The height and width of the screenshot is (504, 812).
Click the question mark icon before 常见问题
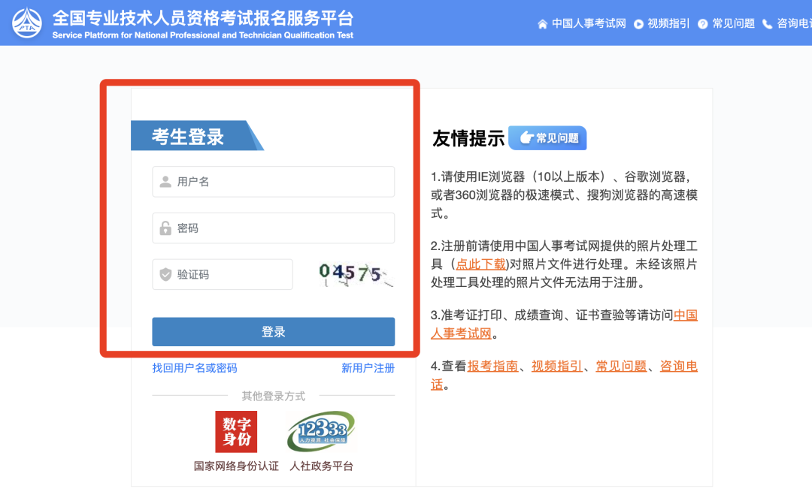tap(701, 23)
